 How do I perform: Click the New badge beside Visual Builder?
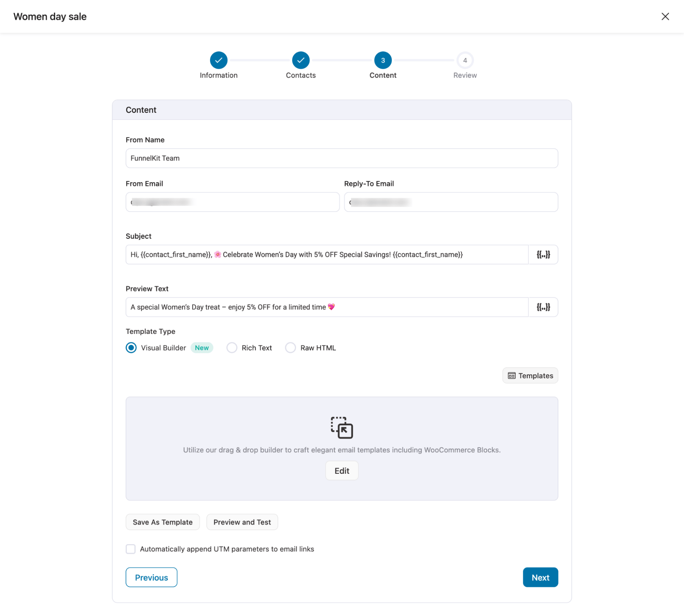click(202, 348)
